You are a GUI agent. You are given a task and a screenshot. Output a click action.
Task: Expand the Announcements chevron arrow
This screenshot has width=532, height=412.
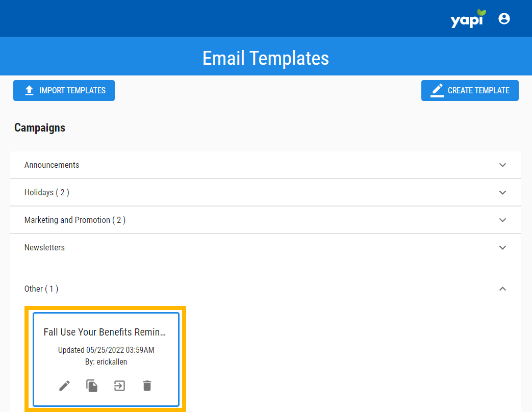click(502, 165)
